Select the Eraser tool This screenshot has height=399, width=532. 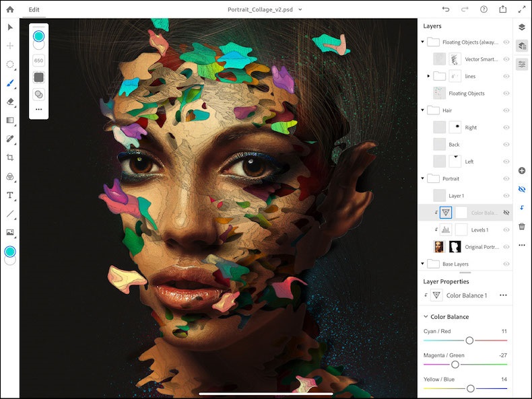10,102
